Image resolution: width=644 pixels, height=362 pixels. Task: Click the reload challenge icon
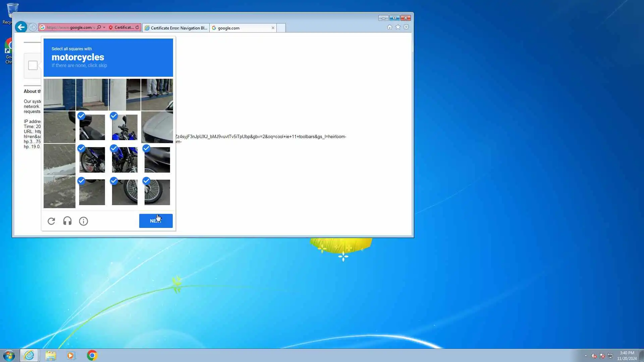51,221
